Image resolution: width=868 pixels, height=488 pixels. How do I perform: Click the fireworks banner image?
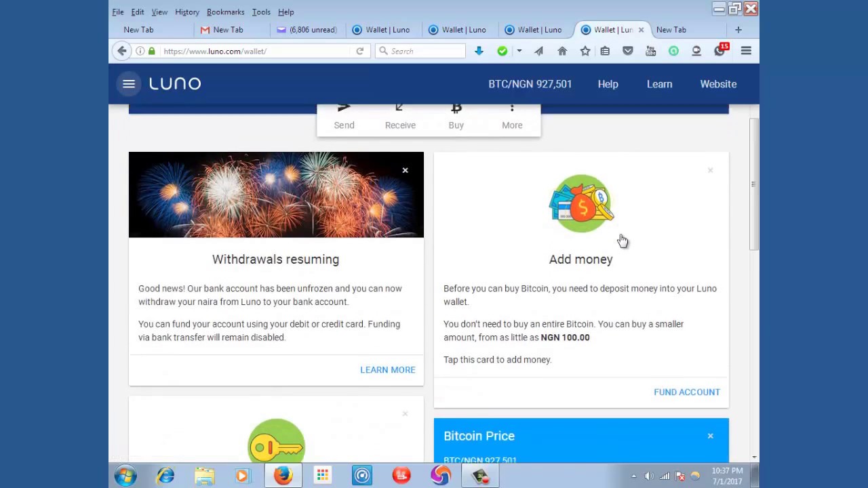pyautogui.click(x=276, y=195)
